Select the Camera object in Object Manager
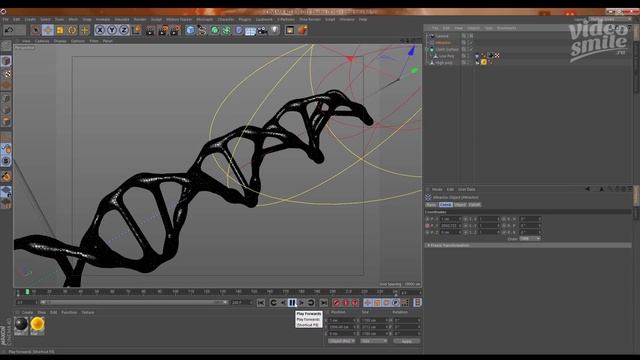 click(x=442, y=36)
